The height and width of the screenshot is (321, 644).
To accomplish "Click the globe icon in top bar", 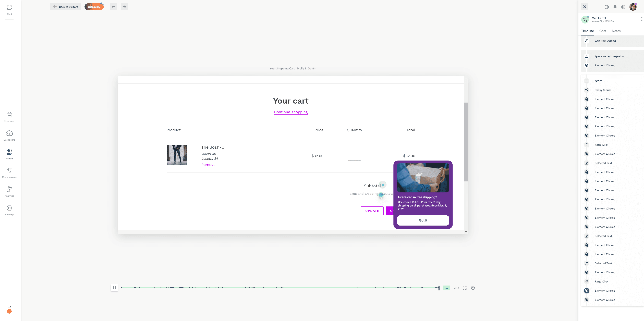I will [607, 7].
